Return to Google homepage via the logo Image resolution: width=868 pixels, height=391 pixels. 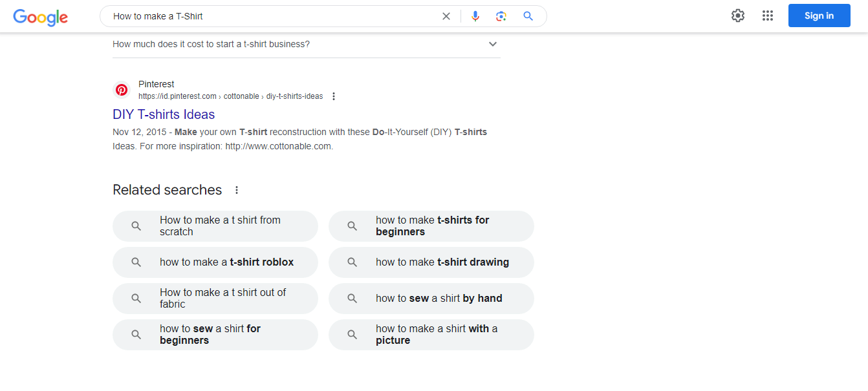click(x=40, y=17)
